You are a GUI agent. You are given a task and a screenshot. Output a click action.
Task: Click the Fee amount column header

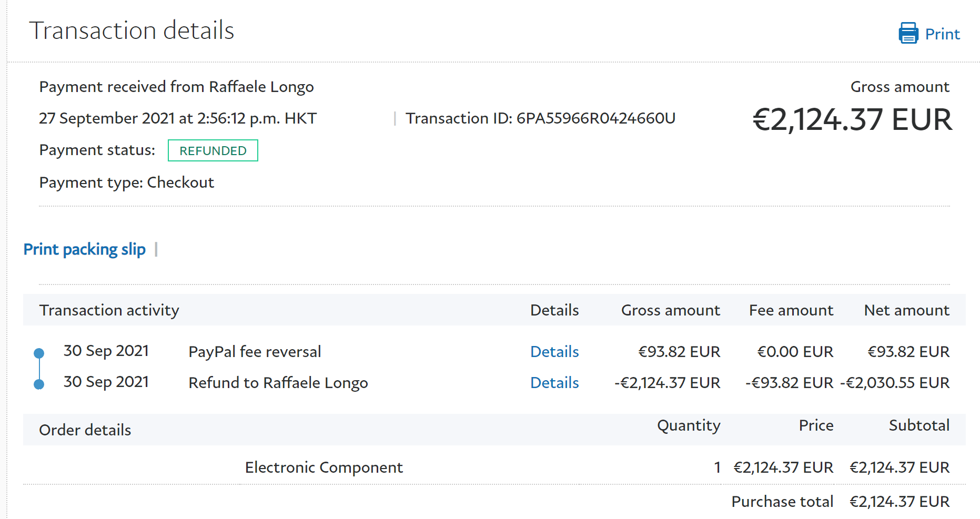click(x=791, y=310)
